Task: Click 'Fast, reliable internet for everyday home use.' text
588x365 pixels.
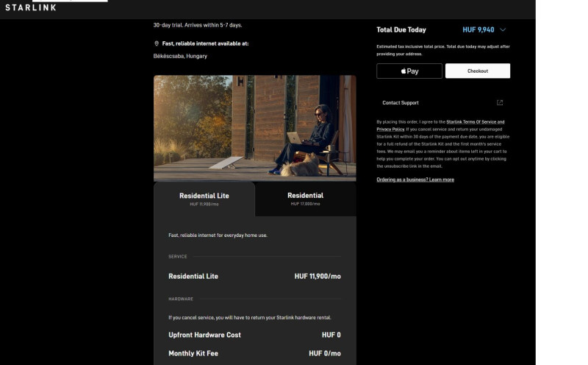Action: click(218, 235)
